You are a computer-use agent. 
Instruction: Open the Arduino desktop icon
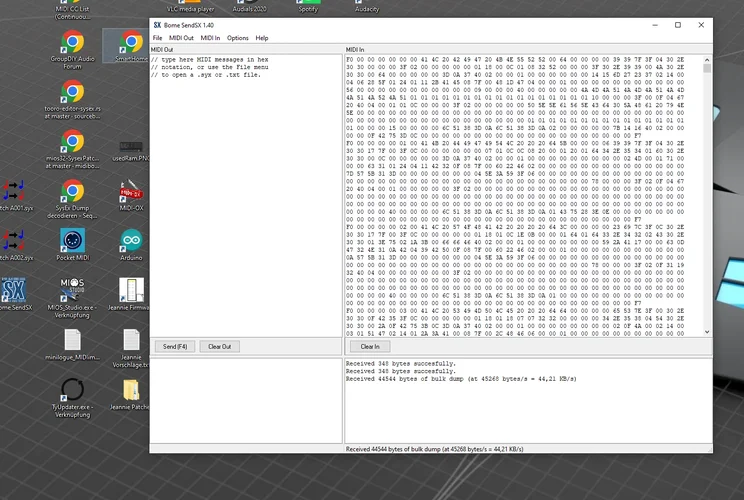click(x=130, y=241)
